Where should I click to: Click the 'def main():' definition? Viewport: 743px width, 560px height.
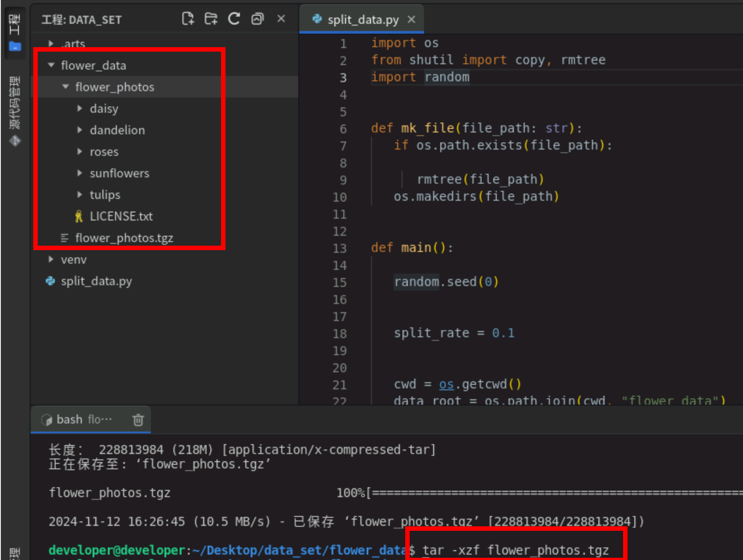pos(412,248)
